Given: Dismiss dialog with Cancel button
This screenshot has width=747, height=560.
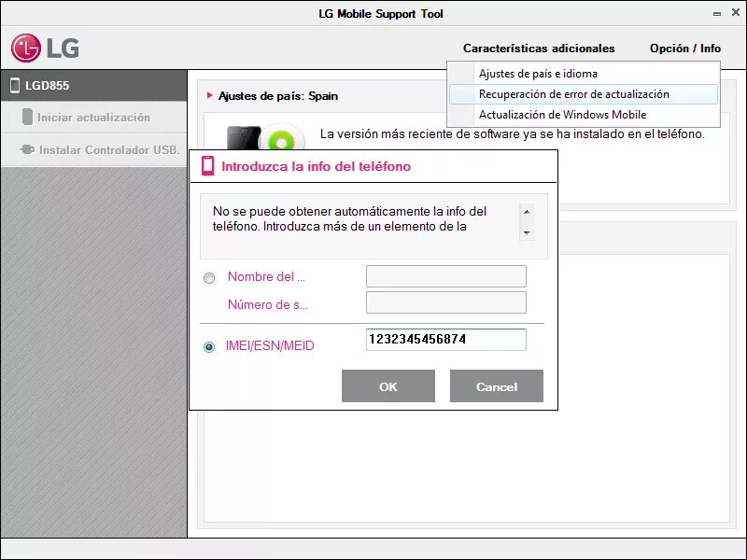Looking at the screenshot, I should (x=497, y=386).
